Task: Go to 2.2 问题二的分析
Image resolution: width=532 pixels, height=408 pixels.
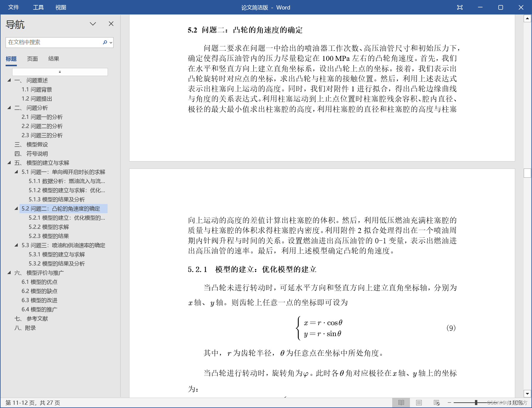Action: (42, 126)
